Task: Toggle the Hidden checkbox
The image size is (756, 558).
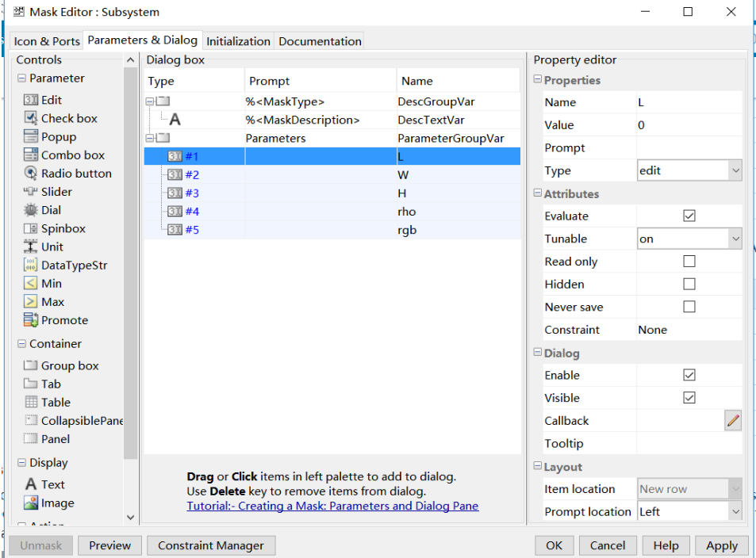Action: point(689,284)
